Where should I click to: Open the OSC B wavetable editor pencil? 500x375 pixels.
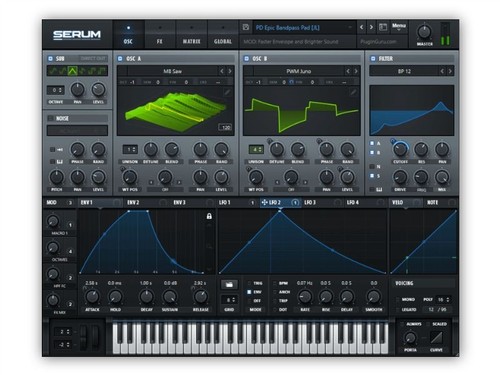point(353,92)
